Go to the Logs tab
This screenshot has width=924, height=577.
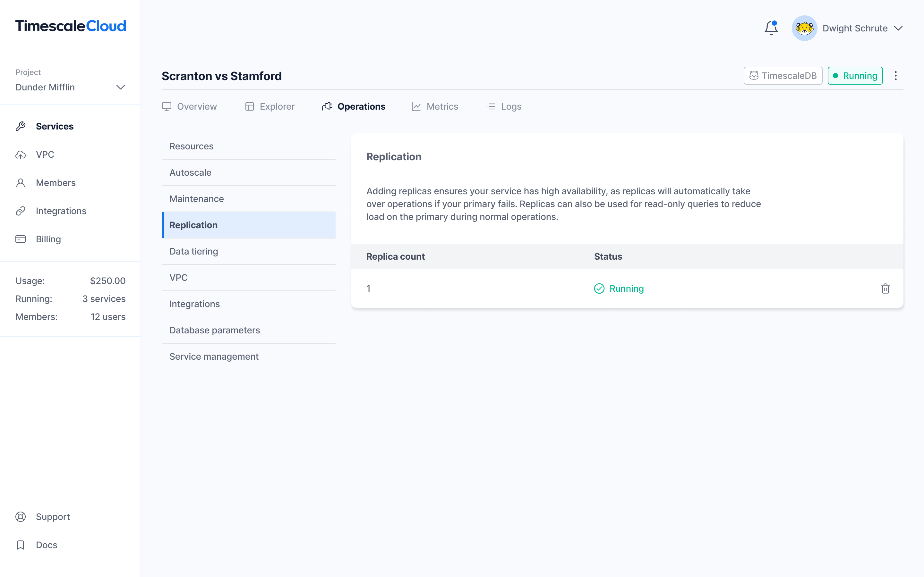(x=504, y=106)
